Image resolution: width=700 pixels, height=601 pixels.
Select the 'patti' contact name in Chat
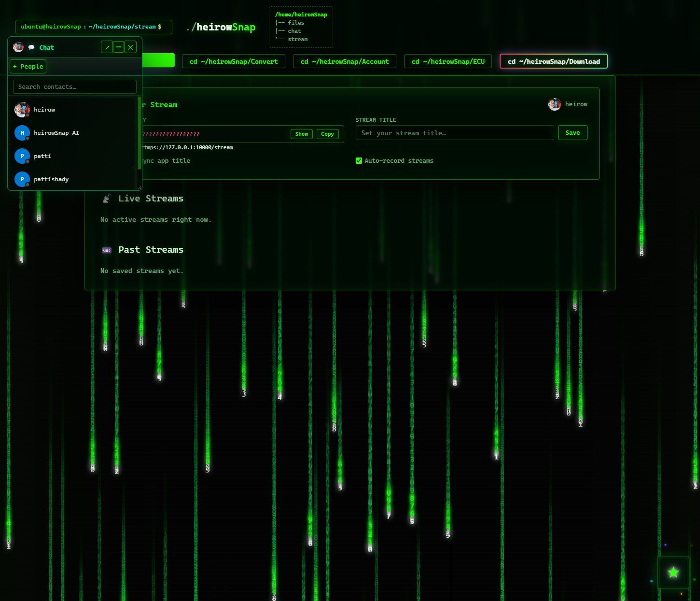pyautogui.click(x=42, y=156)
